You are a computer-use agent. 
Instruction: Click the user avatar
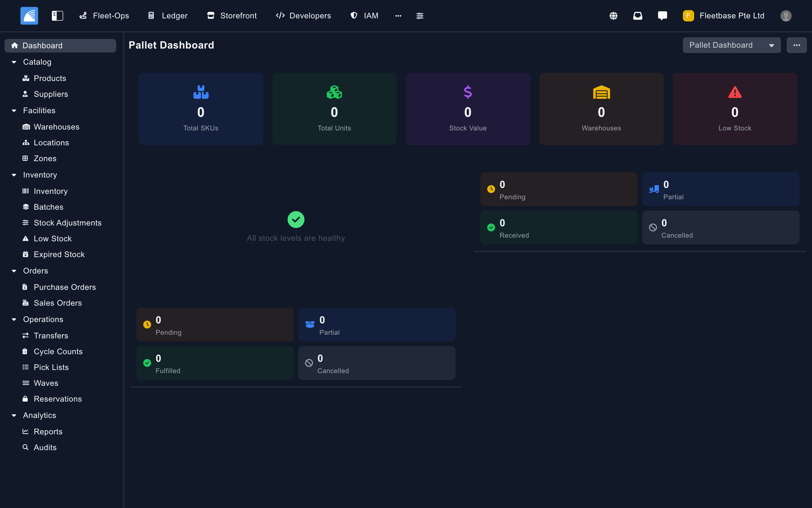click(786, 16)
